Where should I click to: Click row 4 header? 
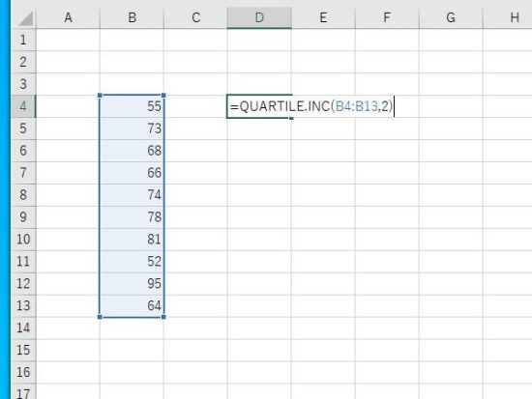(x=23, y=106)
